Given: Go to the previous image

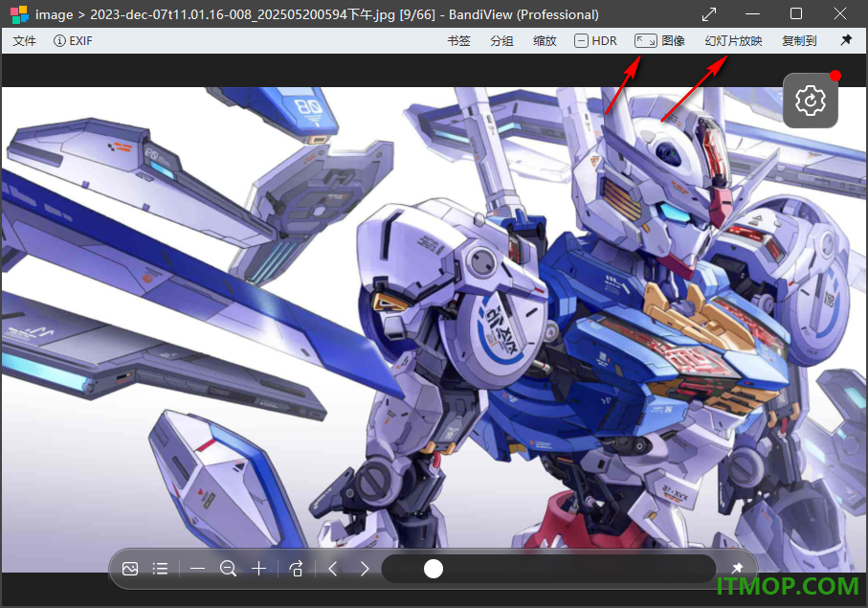Looking at the screenshot, I should tap(333, 569).
